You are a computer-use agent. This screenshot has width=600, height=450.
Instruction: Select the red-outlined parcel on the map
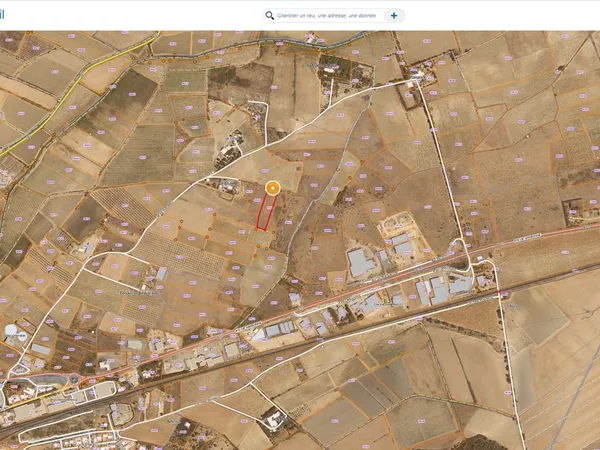point(267,212)
